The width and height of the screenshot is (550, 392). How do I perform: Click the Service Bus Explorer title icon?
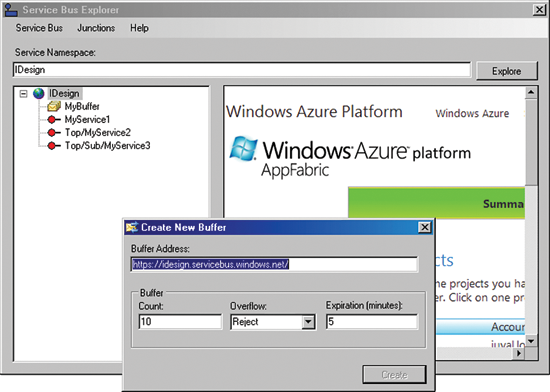[11, 9]
